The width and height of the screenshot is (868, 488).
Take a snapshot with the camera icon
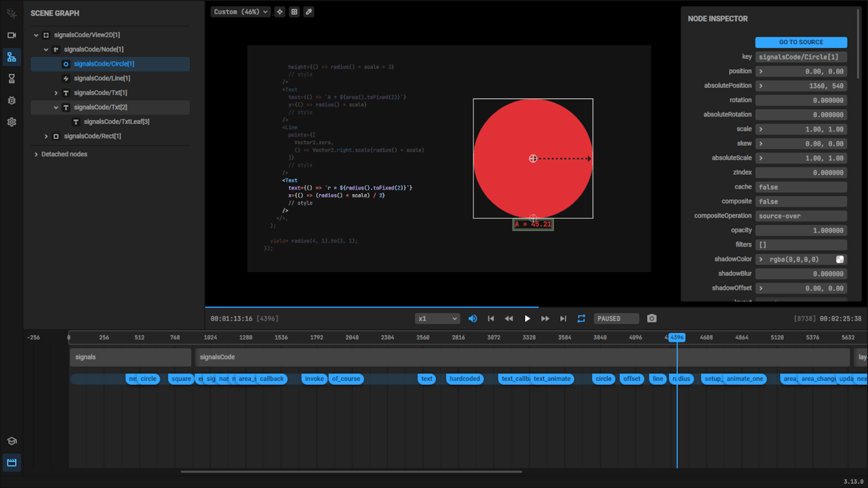pyautogui.click(x=652, y=318)
